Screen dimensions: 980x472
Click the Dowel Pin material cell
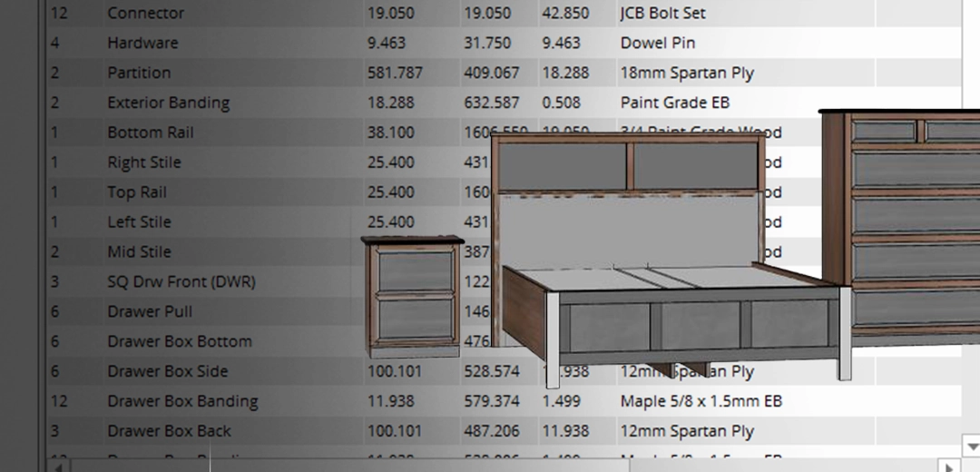point(658,44)
